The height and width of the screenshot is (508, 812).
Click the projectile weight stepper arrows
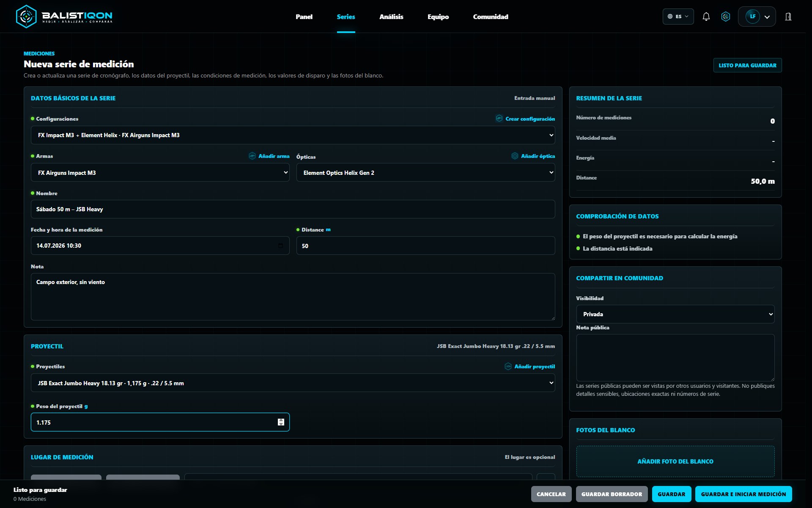[x=281, y=422]
